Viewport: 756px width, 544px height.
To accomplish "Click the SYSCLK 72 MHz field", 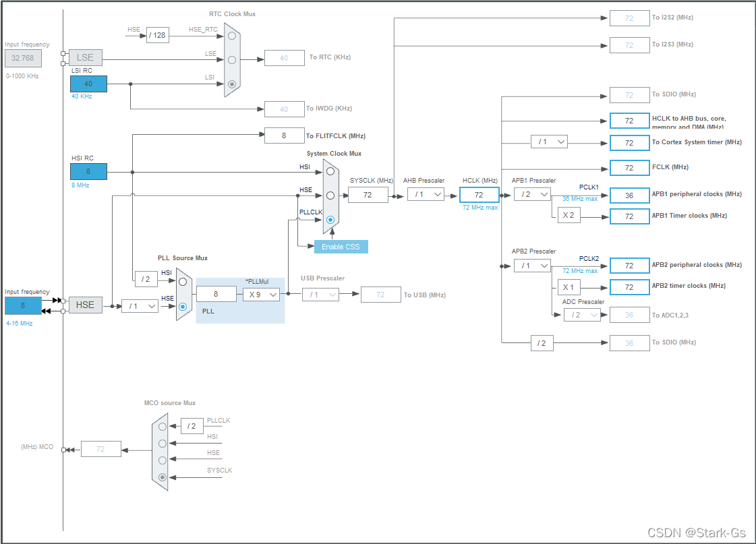I will point(368,194).
